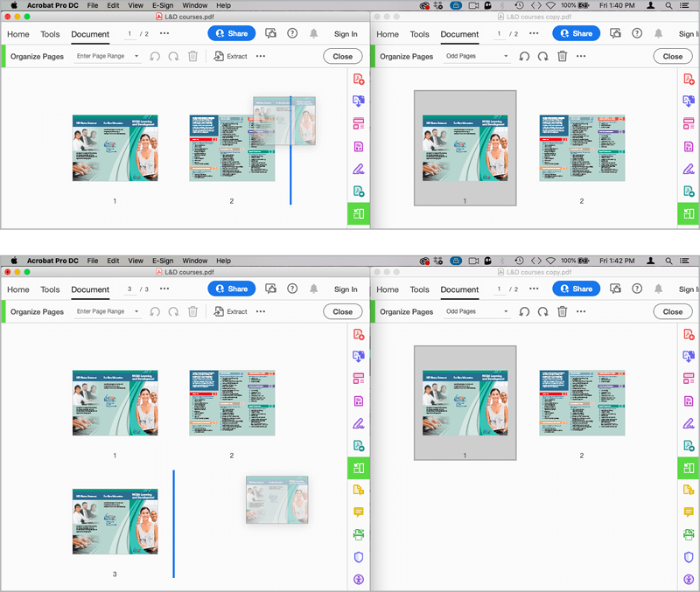Open Create PDF tool in lower L&D courses copy sidebar
Image resolution: width=700 pixels, height=592 pixels.
[689, 334]
